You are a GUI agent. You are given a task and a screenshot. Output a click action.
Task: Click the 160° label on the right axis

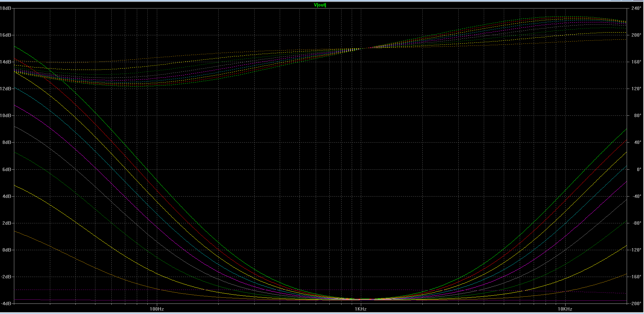click(636, 62)
